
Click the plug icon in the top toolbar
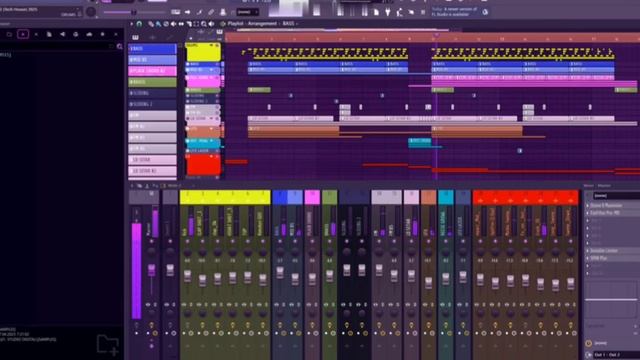point(387,12)
